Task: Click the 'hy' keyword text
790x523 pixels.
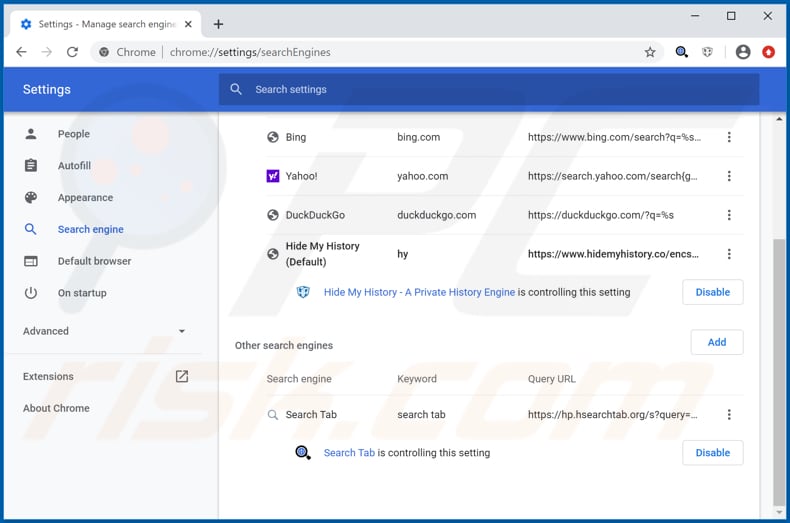Action: click(403, 254)
